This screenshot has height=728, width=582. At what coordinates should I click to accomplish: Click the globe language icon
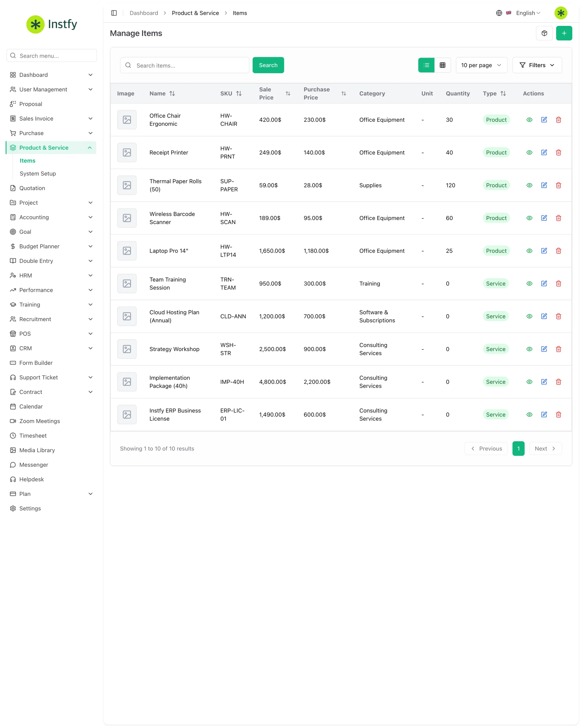(499, 13)
